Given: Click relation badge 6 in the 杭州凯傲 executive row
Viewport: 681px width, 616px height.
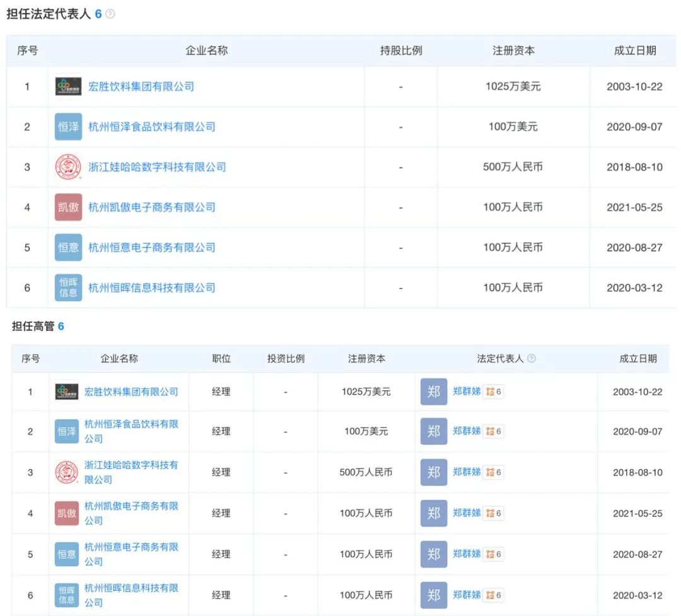Looking at the screenshot, I should tap(494, 513).
